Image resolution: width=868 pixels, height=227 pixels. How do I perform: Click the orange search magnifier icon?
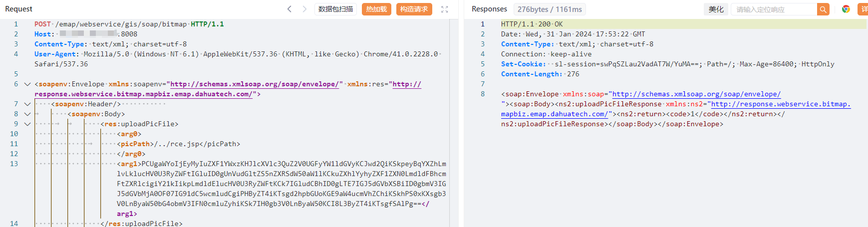click(823, 9)
